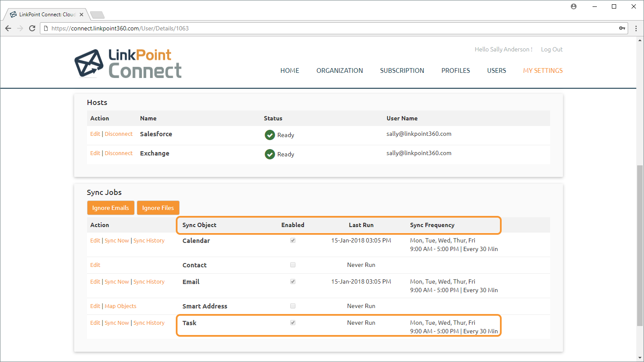
Task: Click the Salesforce Ready green check icon
Action: pyautogui.click(x=270, y=135)
